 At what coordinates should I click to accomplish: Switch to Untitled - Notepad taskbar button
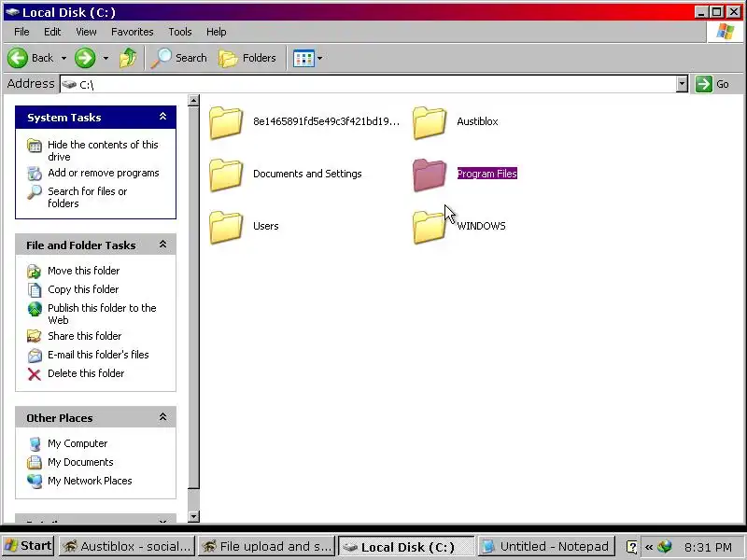point(546,546)
